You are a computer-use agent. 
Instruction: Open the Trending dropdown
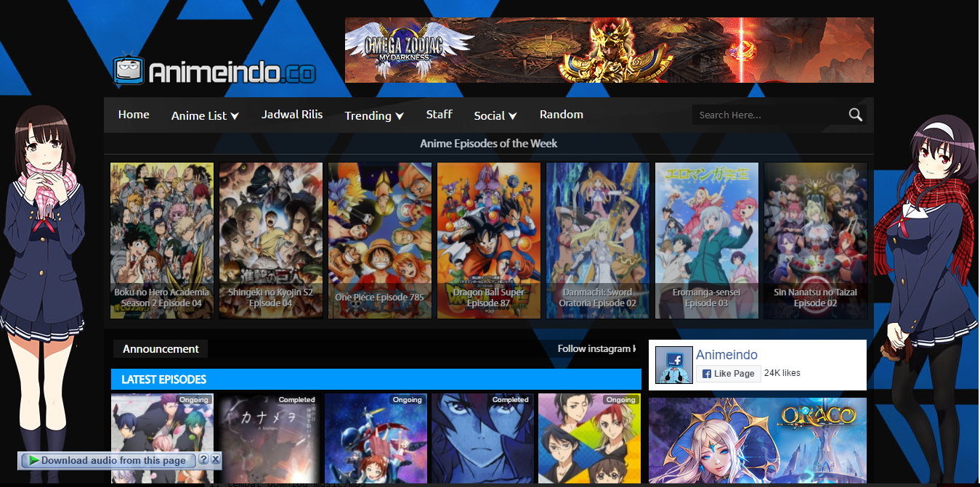coord(373,115)
